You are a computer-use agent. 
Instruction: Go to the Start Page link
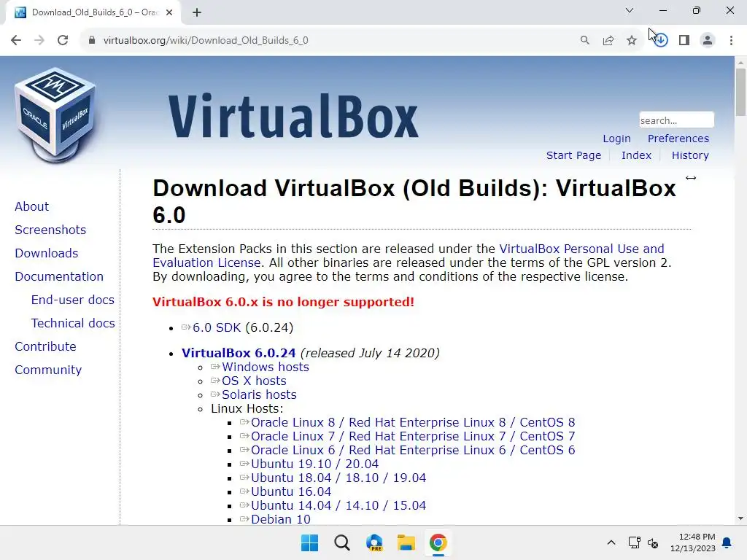pos(573,155)
